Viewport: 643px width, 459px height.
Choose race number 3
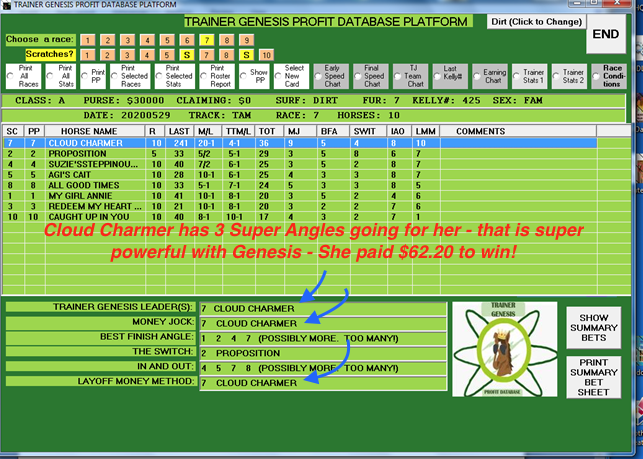click(128, 40)
